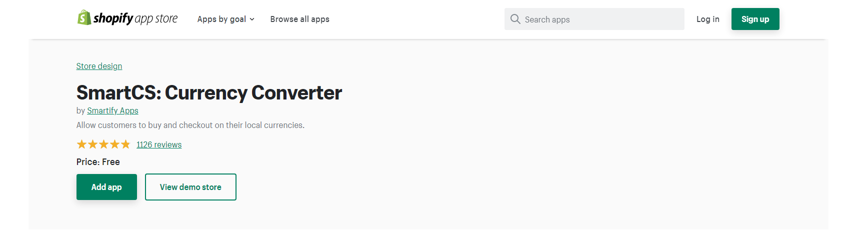
Task: Select the Log in link
Action: tap(707, 19)
